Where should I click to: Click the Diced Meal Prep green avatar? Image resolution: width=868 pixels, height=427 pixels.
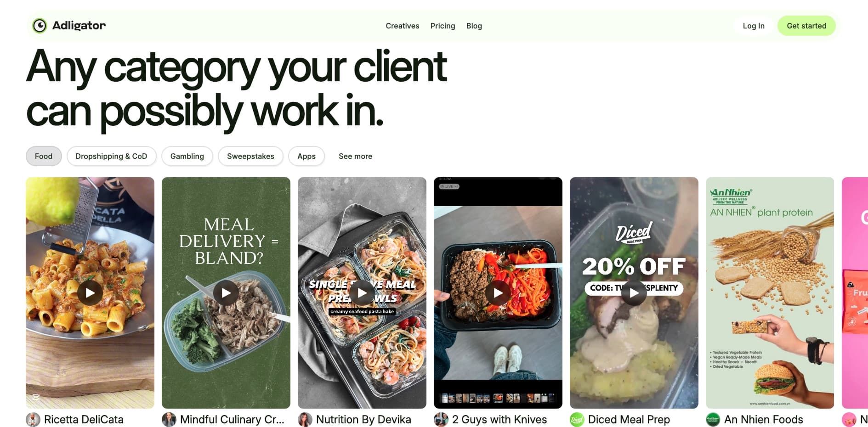click(577, 420)
